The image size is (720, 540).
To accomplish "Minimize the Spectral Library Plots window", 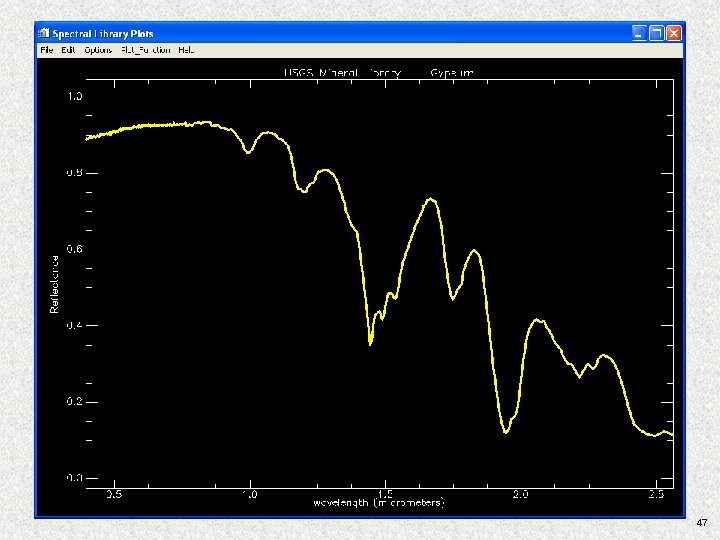I will (639, 33).
